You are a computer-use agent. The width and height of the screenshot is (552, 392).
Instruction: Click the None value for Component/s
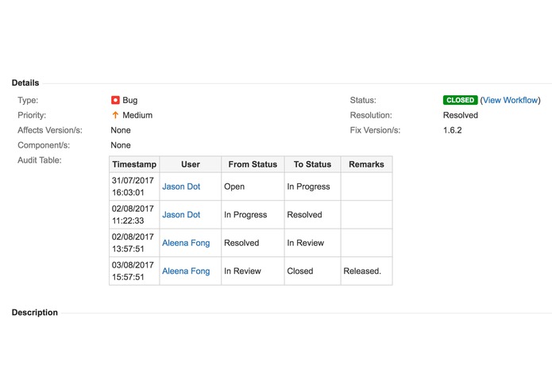point(121,145)
